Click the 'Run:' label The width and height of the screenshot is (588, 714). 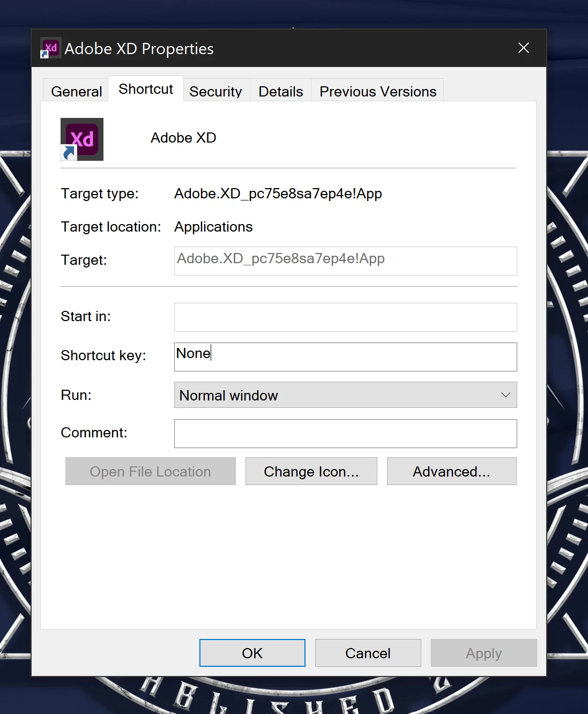pyautogui.click(x=76, y=395)
